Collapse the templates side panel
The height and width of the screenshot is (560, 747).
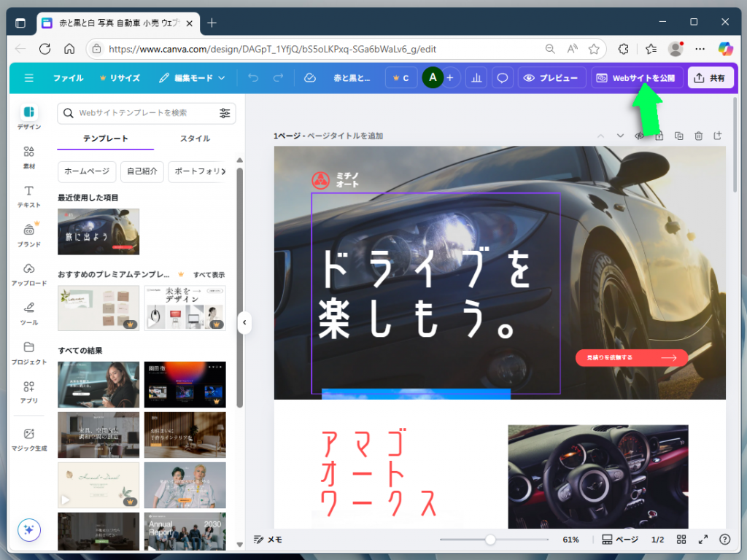click(x=244, y=322)
